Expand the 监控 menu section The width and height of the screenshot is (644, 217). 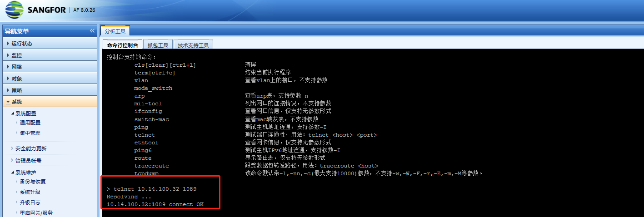49,55
